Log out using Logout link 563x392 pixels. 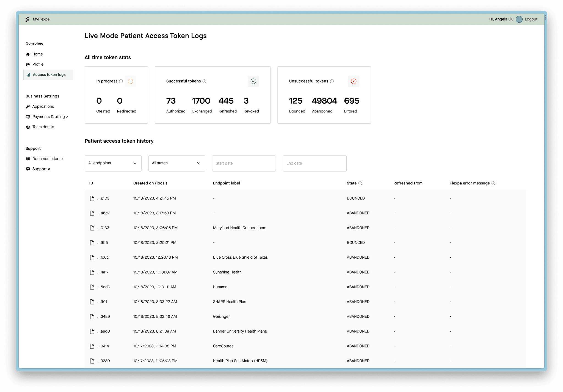[x=531, y=19]
